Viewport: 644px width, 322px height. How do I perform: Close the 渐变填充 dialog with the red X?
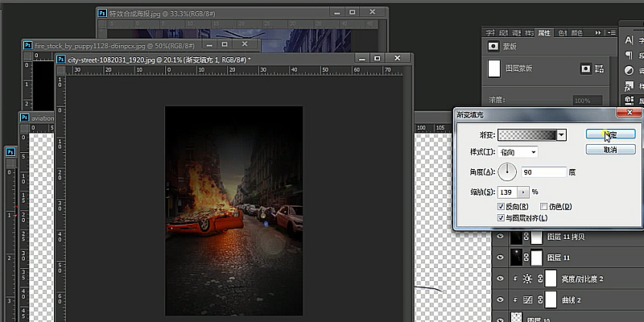(x=630, y=113)
